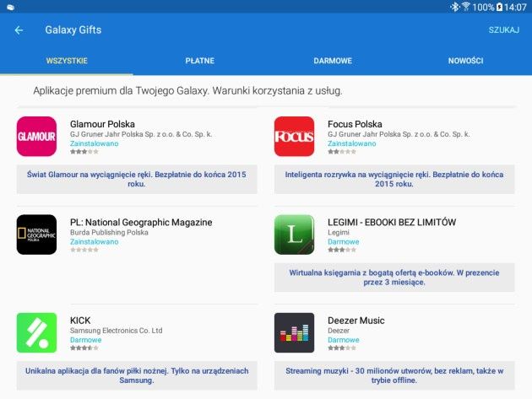Tap the Deezer Music star rating

342,348
